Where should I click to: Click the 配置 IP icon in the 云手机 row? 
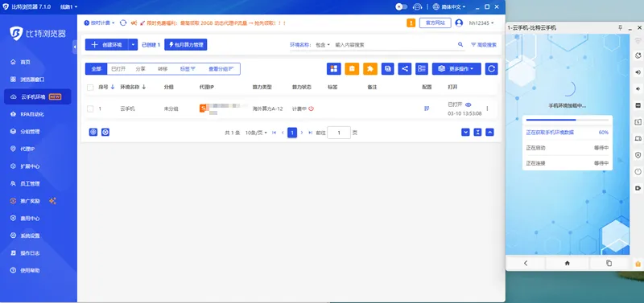click(x=427, y=109)
